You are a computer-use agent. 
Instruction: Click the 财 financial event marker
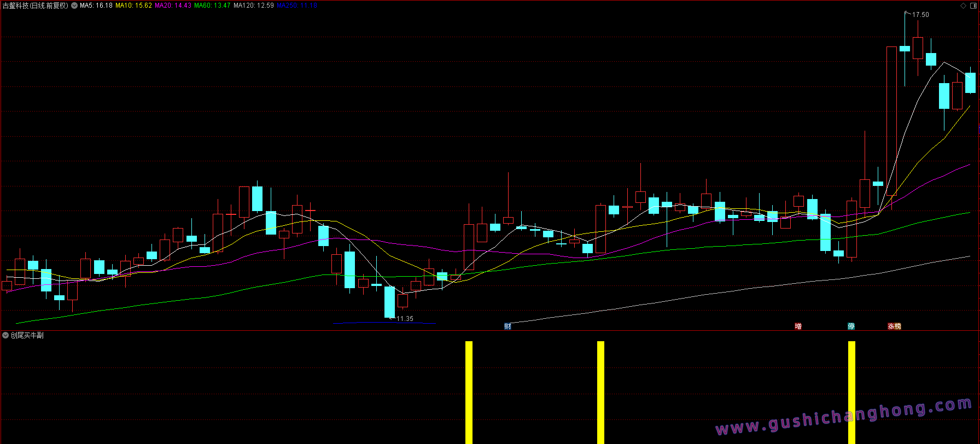tap(508, 326)
